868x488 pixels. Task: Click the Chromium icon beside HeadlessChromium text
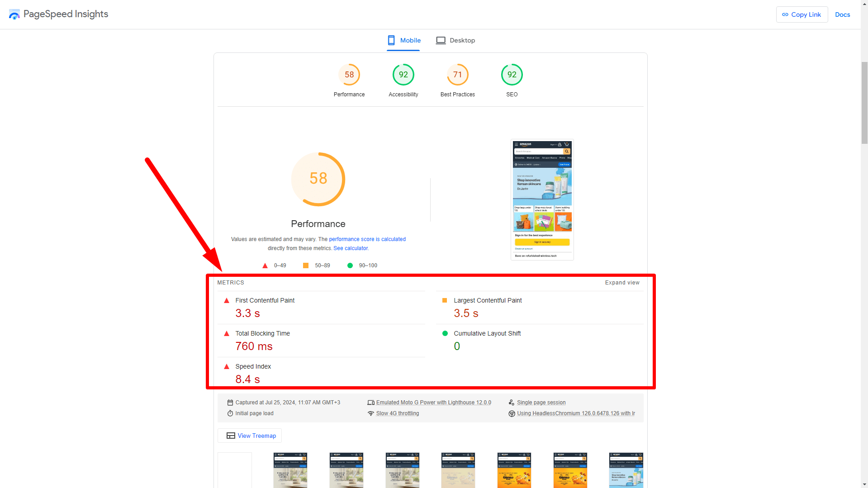tap(512, 413)
